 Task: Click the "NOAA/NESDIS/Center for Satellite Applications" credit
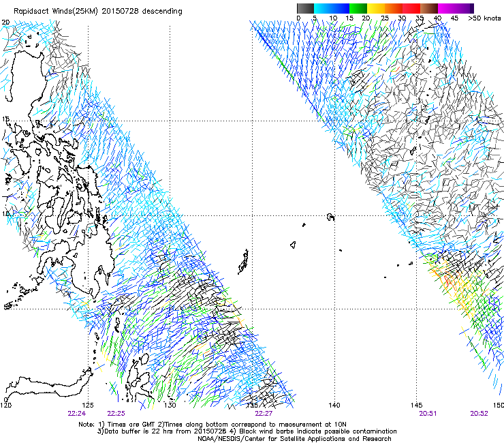pos(294,439)
